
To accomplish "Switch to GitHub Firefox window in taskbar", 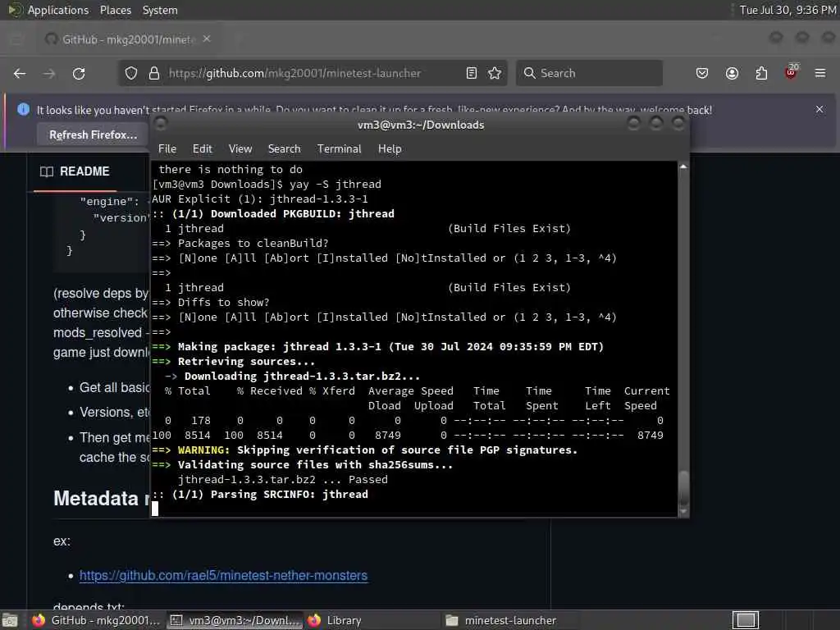I will [x=97, y=620].
